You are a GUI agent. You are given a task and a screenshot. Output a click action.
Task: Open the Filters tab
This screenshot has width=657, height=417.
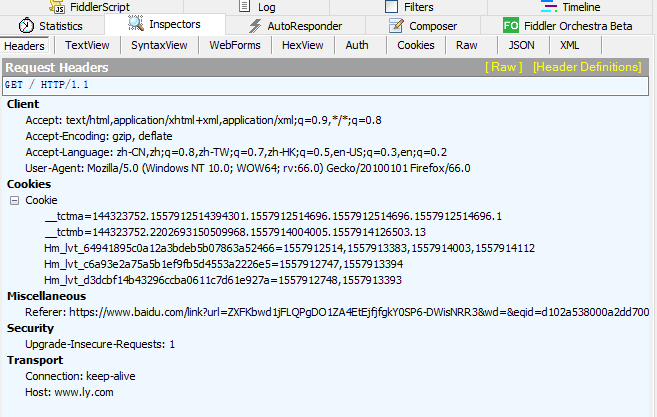pyautogui.click(x=409, y=7)
